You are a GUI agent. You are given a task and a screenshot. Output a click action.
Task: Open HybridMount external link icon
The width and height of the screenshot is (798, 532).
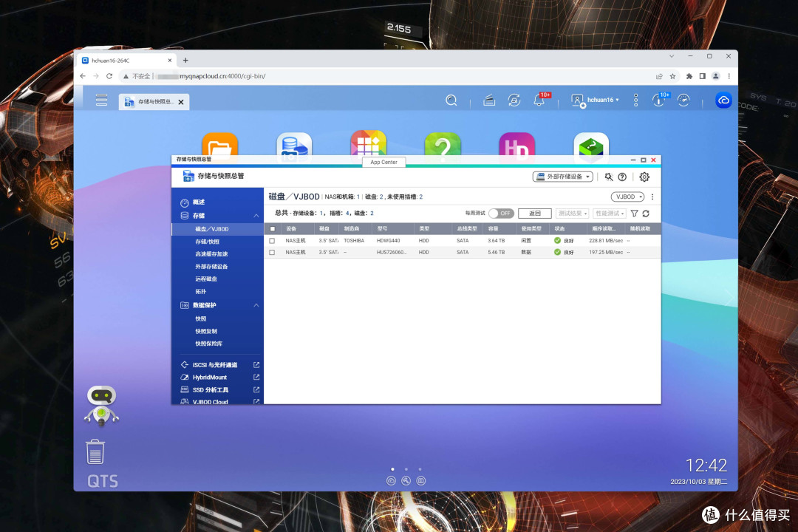[256, 378]
